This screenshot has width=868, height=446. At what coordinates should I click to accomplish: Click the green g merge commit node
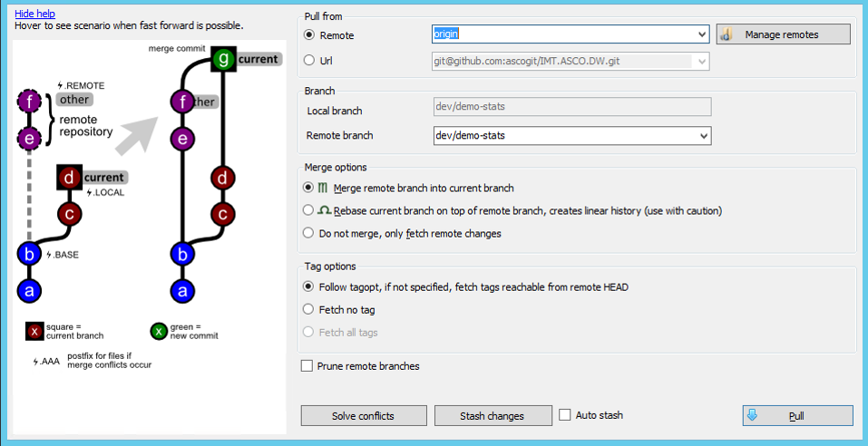[223, 59]
